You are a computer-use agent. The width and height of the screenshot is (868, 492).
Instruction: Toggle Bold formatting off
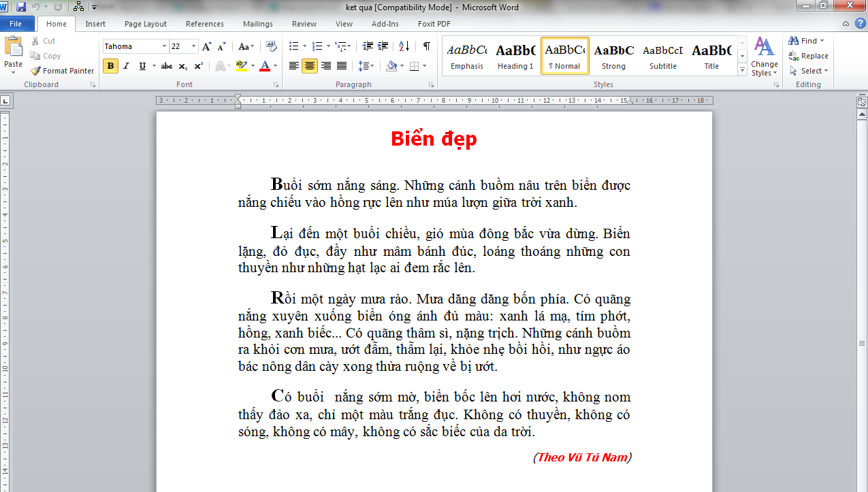(x=110, y=66)
